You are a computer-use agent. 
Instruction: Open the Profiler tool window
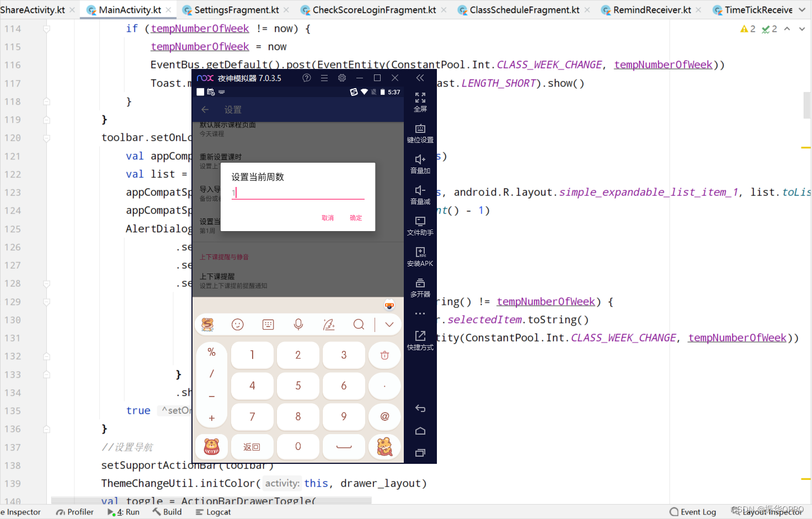75,512
